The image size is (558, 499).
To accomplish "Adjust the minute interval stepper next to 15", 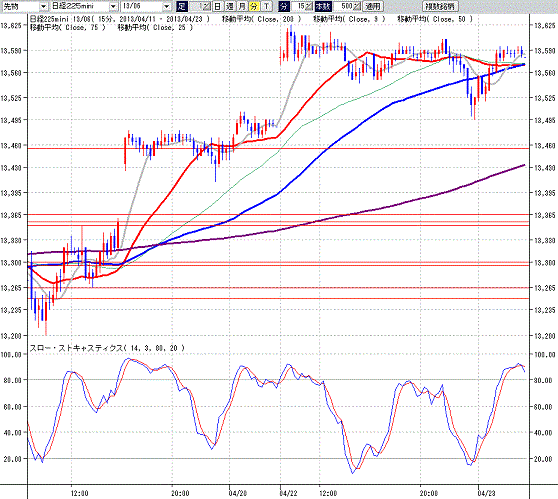I will pyautogui.click(x=309, y=6).
